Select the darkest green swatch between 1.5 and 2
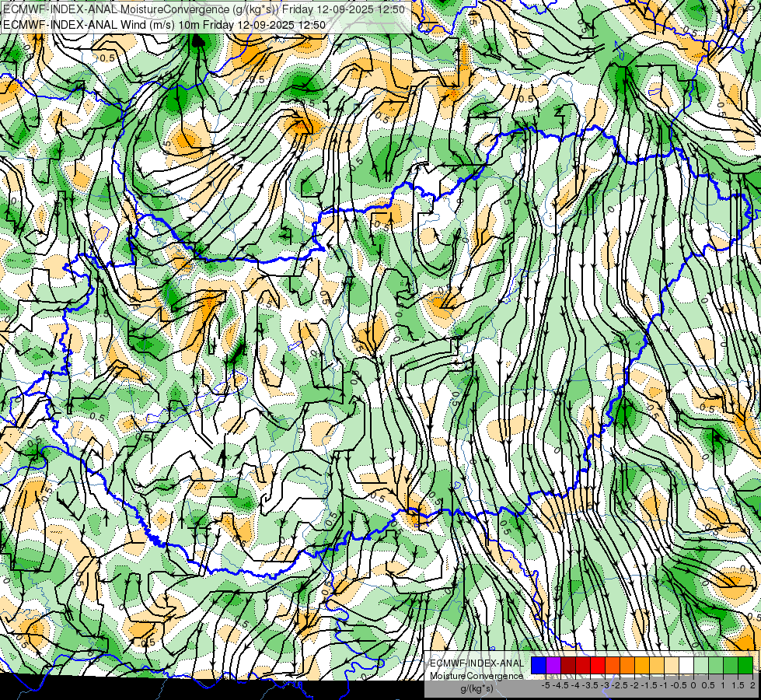Image resolution: width=761 pixels, height=700 pixels. click(x=745, y=665)
